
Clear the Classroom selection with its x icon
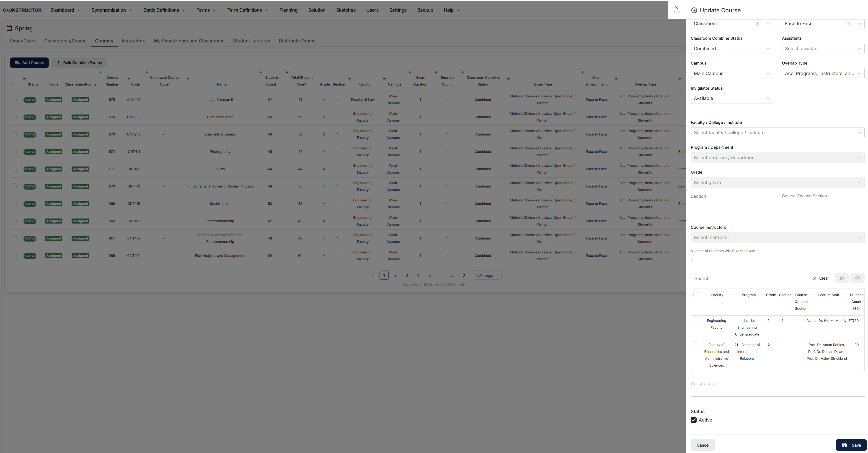(x=757, y=24)
